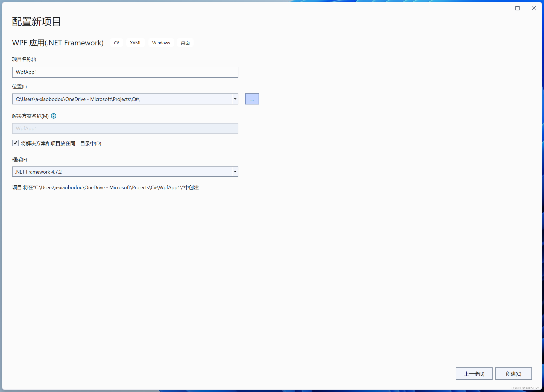
Task: Minimize the configure project window
Action: (501, 8)
